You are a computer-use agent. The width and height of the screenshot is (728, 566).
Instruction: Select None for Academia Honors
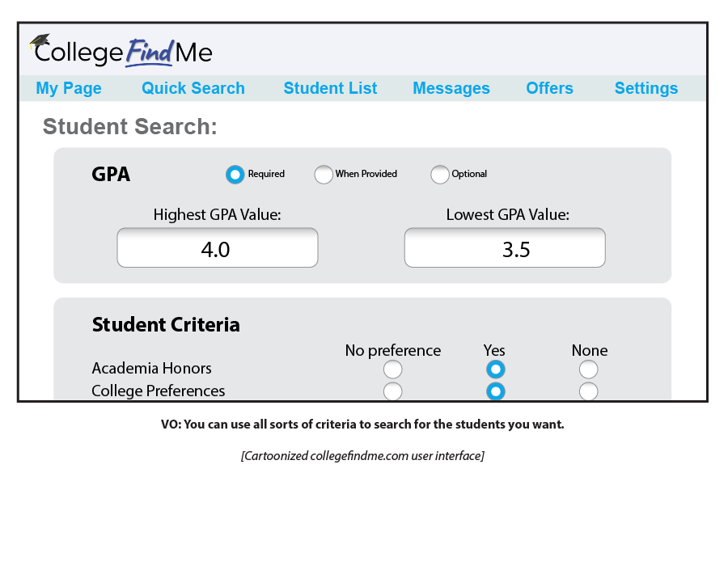(589, 370)
